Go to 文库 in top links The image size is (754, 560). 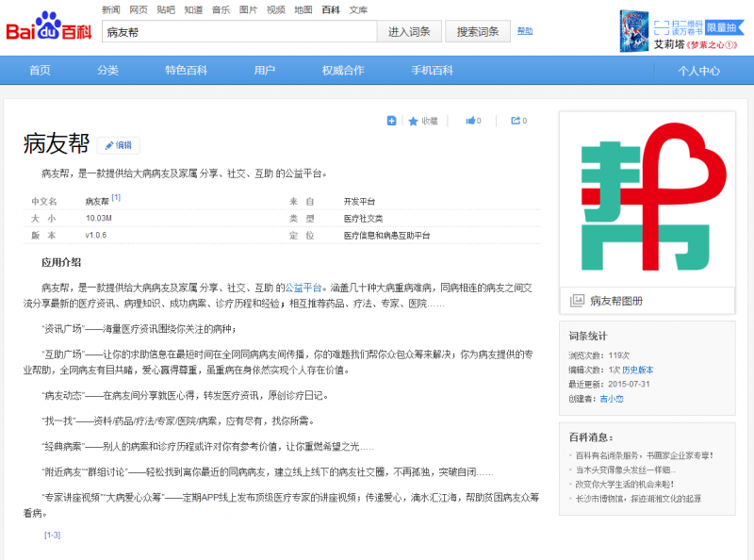pyautogui.click(x=358, y=9)
